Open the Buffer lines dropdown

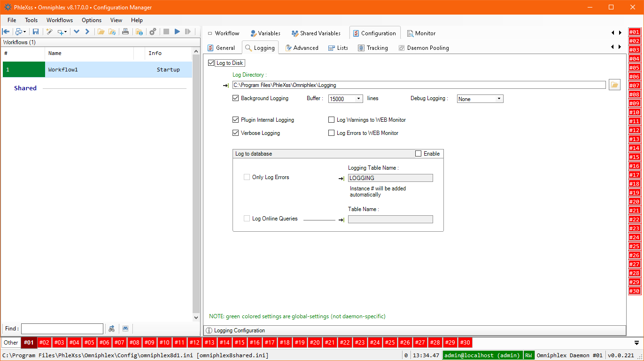(359, 99)
